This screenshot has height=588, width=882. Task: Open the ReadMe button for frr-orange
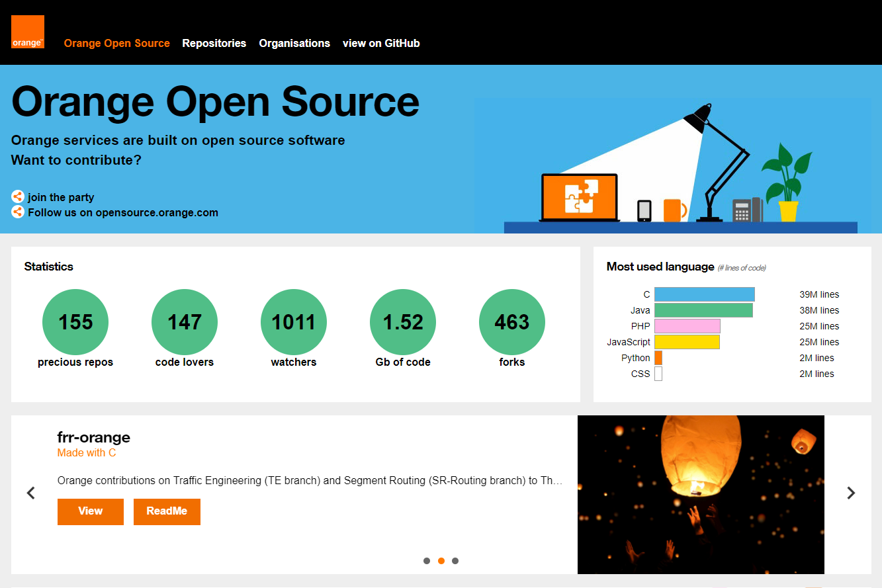tap(167, 511)
